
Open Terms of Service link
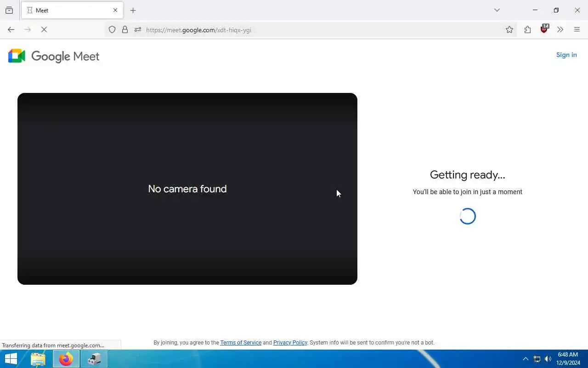[241, 343]
